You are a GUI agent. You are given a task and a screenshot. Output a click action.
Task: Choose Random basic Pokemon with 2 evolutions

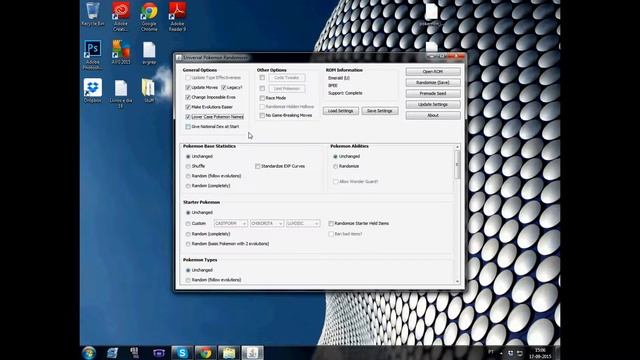click(x=188, y=244)
